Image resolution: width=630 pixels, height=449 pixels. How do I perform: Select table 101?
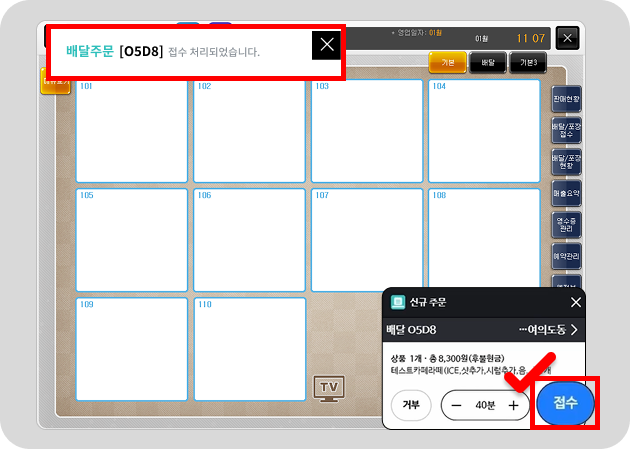tap(131, 130)
